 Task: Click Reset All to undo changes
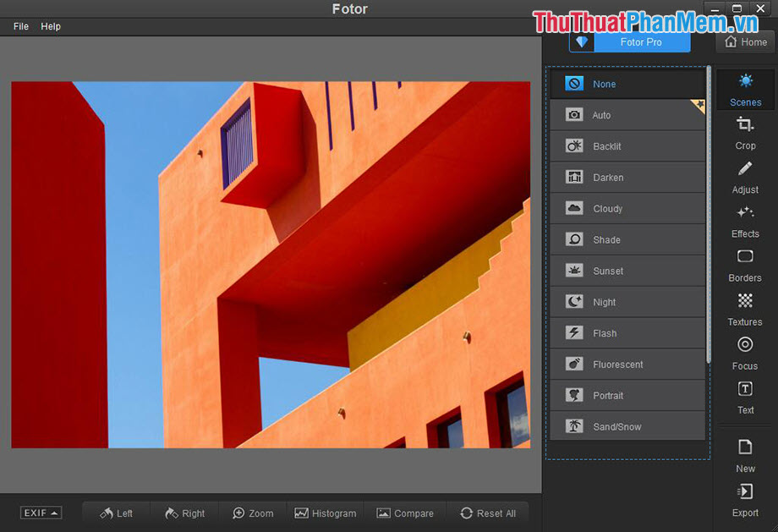click(489, 513)
